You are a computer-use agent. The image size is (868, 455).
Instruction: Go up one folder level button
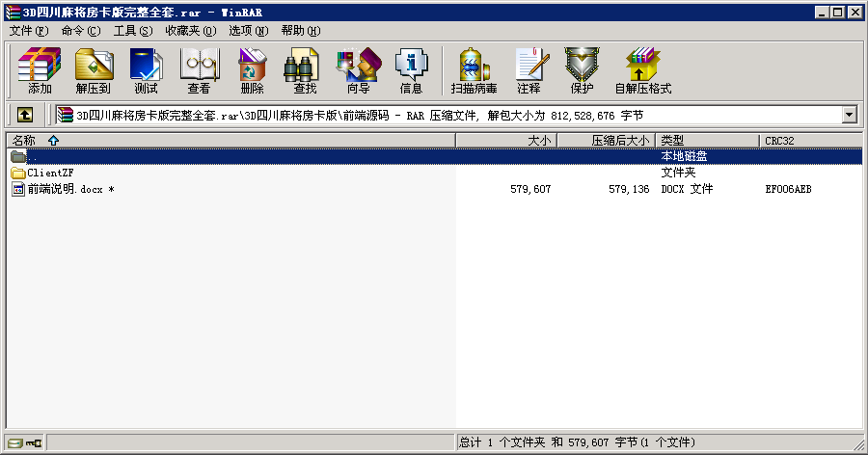[25, 115]
